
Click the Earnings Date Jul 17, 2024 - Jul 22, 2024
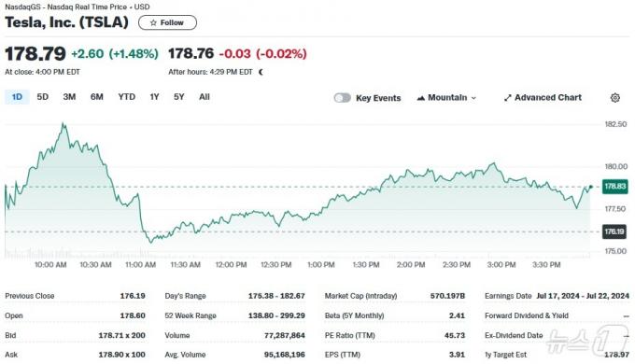click(583, 296)
